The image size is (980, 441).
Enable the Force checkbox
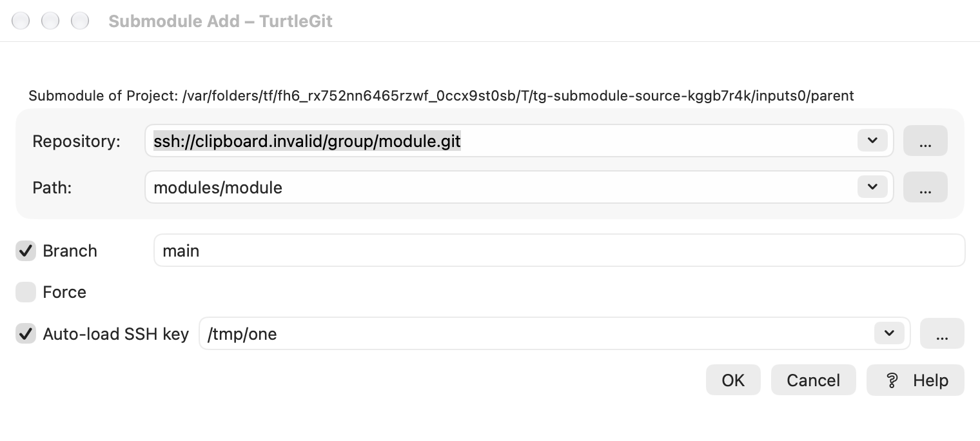(x=26, y=292)
